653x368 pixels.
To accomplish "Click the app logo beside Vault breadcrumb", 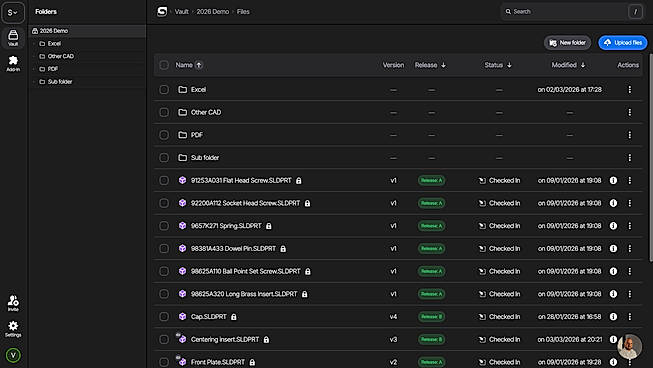I will 162,12.
